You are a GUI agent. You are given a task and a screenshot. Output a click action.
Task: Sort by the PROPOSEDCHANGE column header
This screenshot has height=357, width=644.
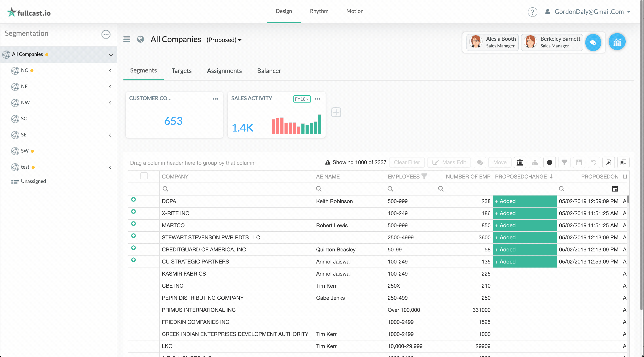pyautogui.click(x=521, y=176)
